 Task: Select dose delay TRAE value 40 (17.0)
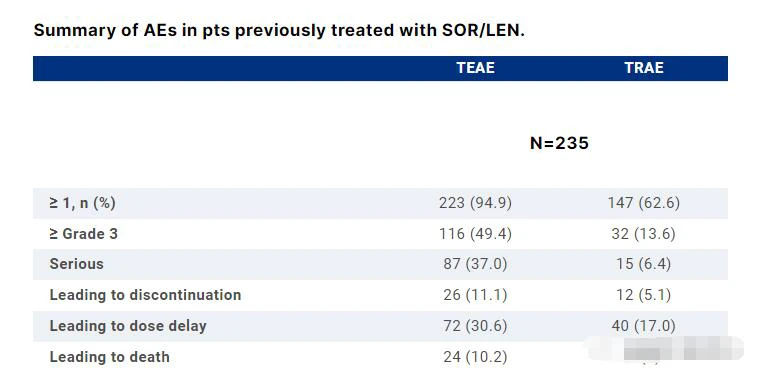[644, 326]
